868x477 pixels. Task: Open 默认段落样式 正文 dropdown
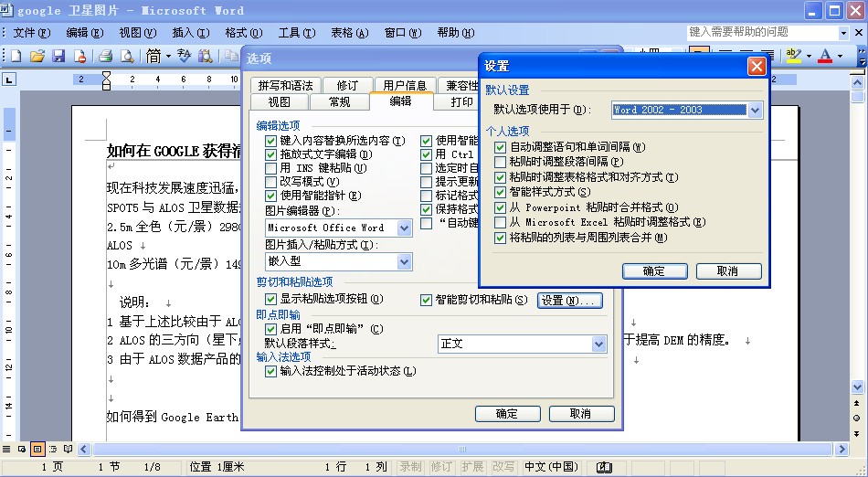point(599,344)
